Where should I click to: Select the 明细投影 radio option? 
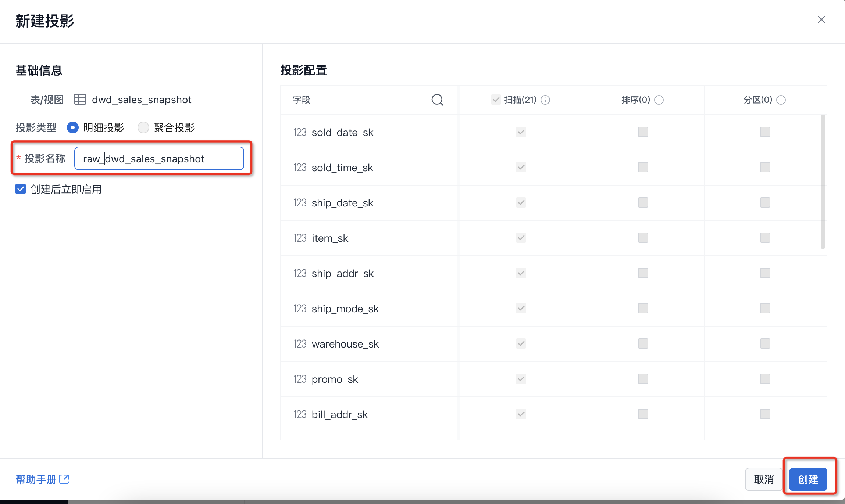tap(73, 127)
